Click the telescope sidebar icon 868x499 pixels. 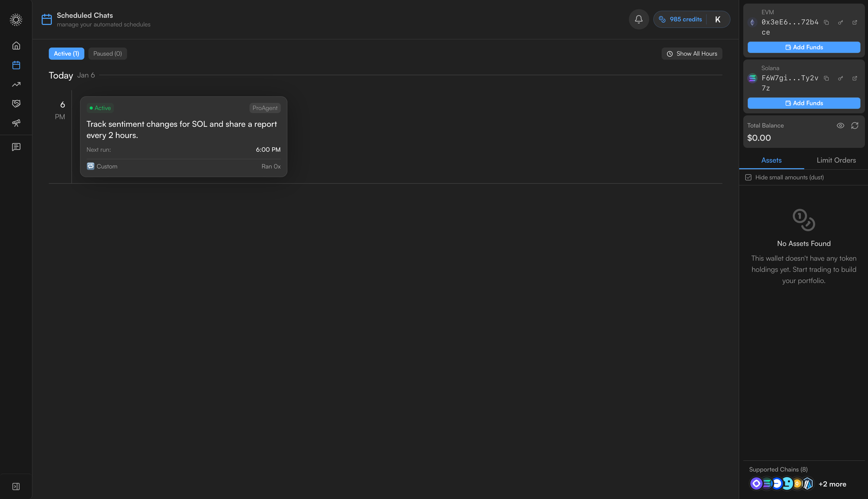click(16, 123)
